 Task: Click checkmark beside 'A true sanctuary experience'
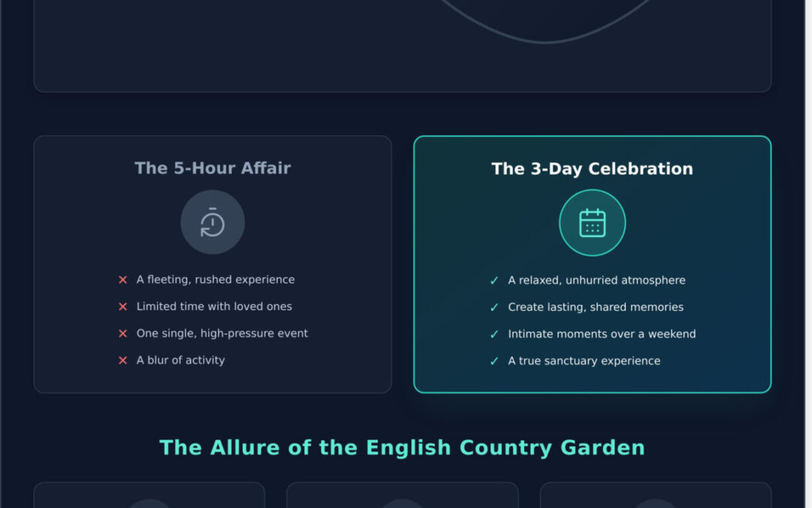click(x=494, y=361)
